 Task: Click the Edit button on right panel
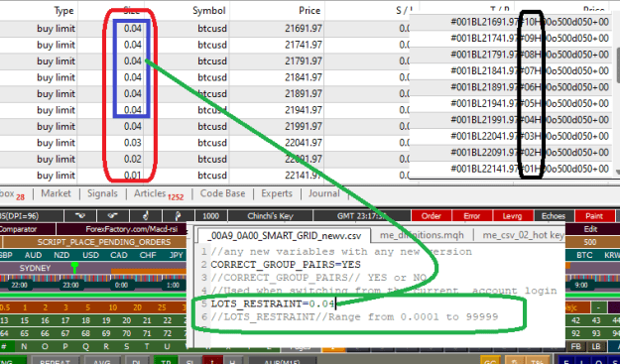pos(590,229)
